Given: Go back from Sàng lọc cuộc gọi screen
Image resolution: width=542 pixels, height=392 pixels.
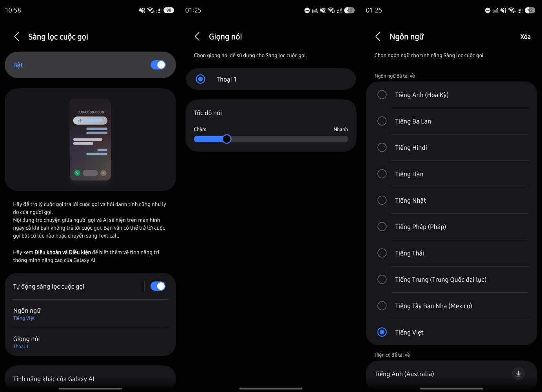Looking at the screenshot, I should coord(16,37).
